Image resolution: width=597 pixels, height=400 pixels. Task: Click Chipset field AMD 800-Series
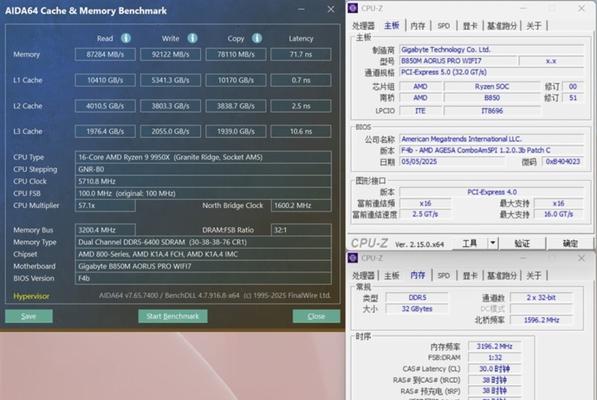pyautogui.click(x=203, y=254)
